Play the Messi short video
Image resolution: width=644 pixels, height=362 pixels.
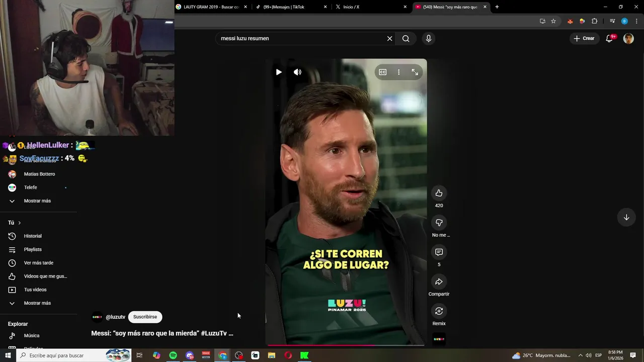coord(279,72)
